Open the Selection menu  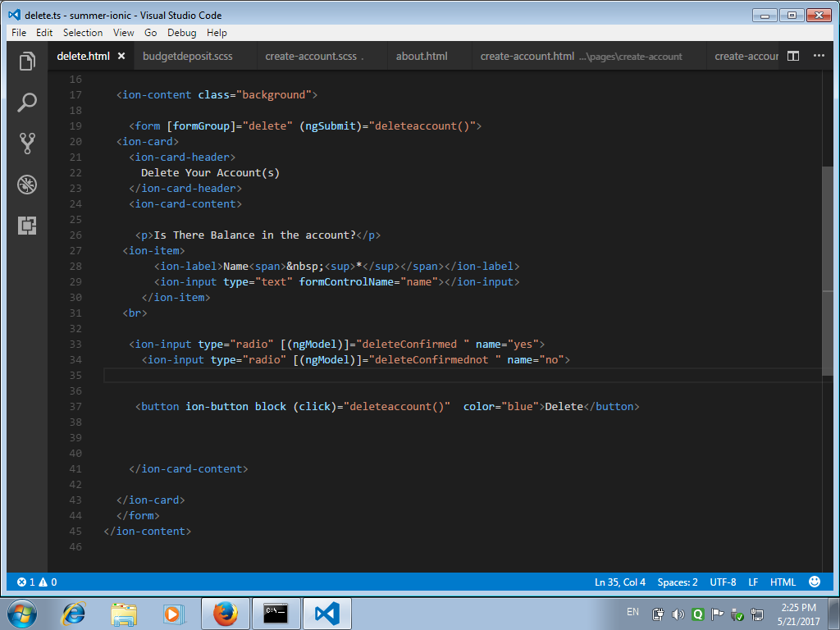tap(83, 33)
